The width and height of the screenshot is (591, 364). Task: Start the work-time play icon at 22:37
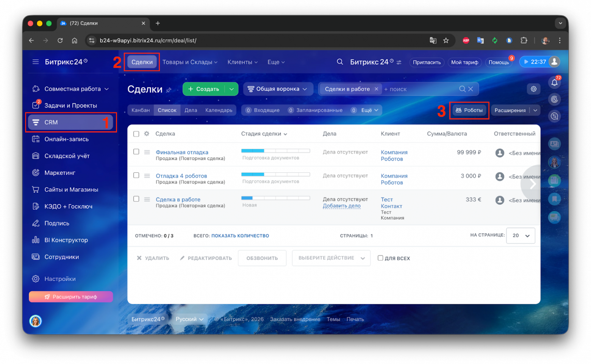pyautogui.click(x=526, y=62)
